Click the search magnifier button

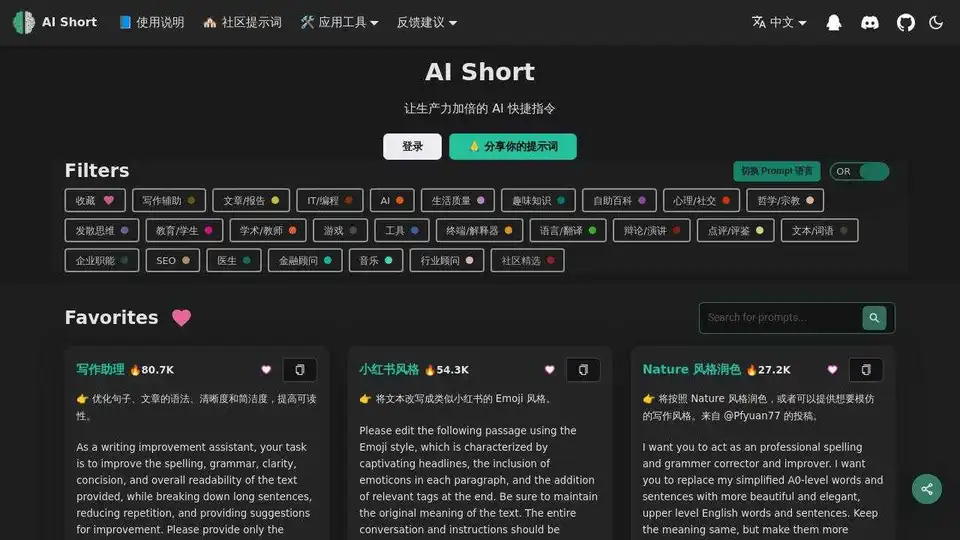click(874, 318)
